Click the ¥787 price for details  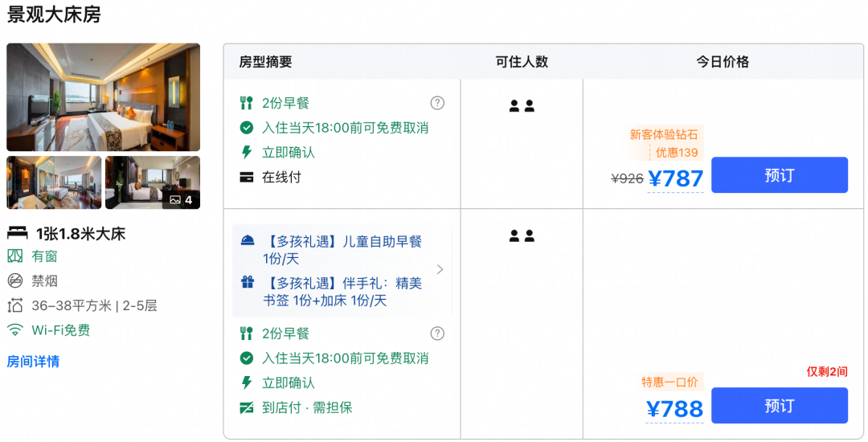click(675, 178)
